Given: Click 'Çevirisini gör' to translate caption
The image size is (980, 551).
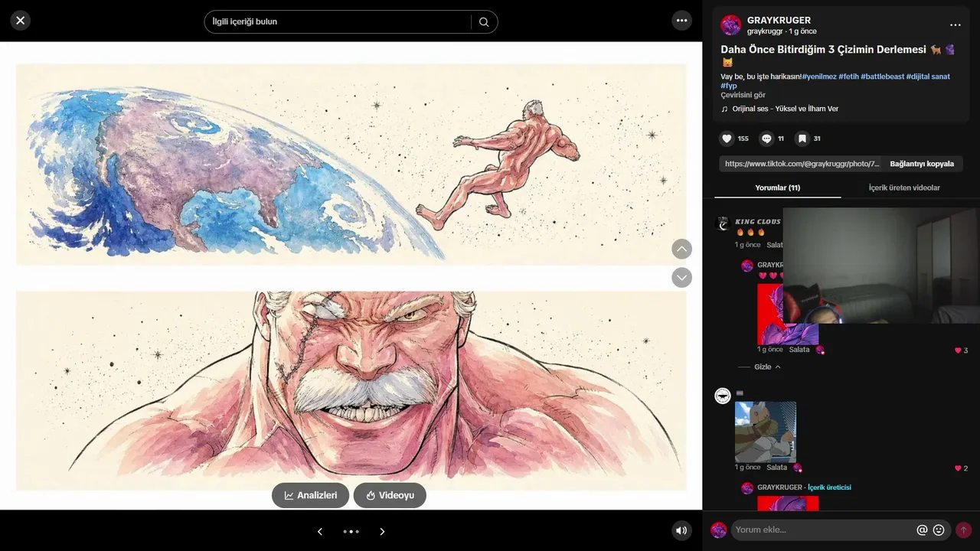Looking at the screenshot, I should (x=743, y=95).
